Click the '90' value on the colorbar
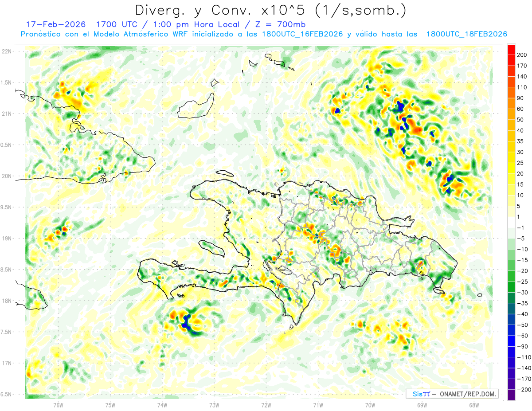The width and height of the screenshot is (532, 411). pos(520,98)
